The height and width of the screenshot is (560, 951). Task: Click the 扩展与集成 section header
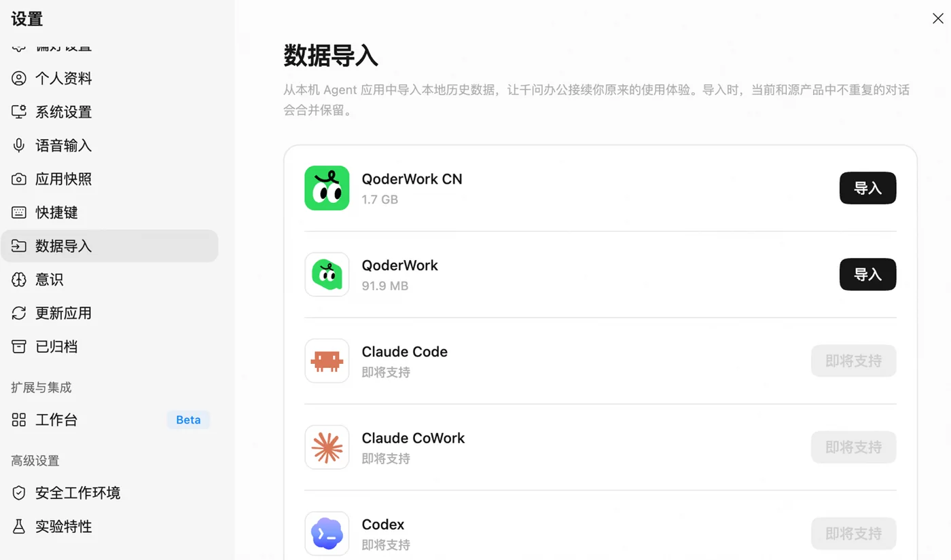tap(41, 388)
